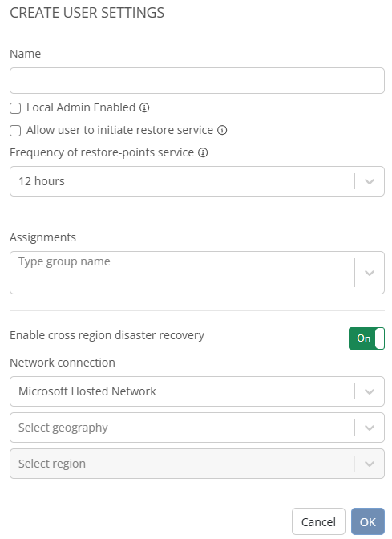Focus the Name text field
Screen dimensions: 392x539
tap(197, 80)
